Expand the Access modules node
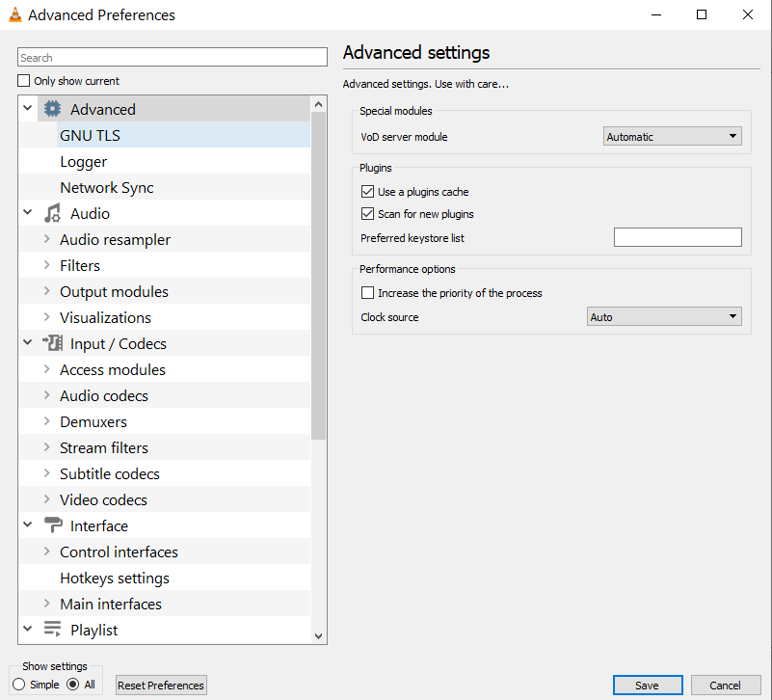 point(47,369)
